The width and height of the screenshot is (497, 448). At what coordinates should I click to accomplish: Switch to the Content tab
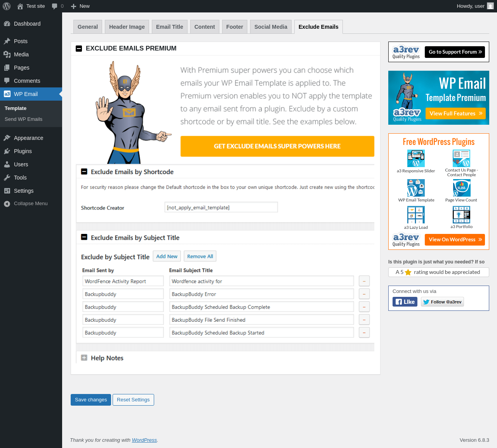[x=205, y=27]
